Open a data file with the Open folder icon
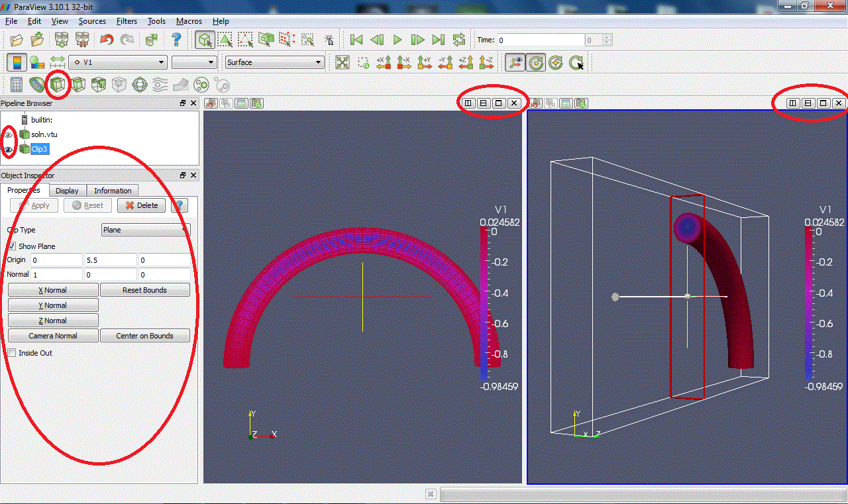 click(17, 40)
